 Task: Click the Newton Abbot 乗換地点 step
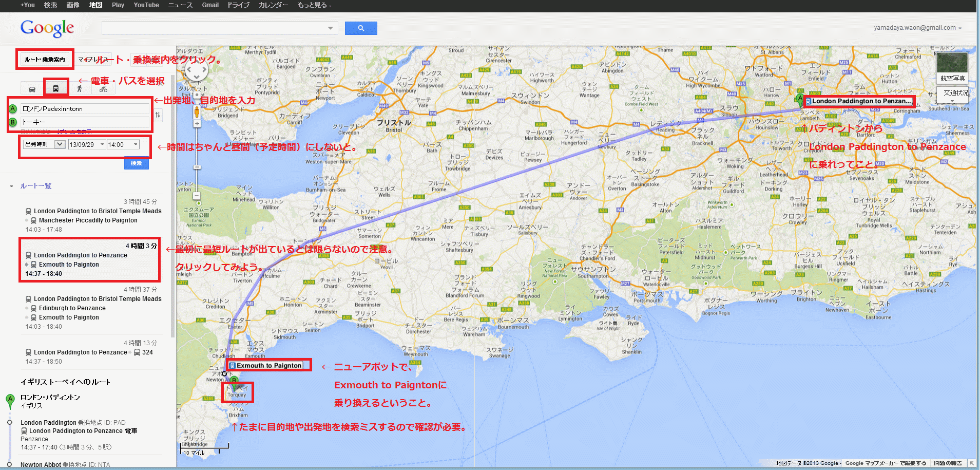(65, 465)
